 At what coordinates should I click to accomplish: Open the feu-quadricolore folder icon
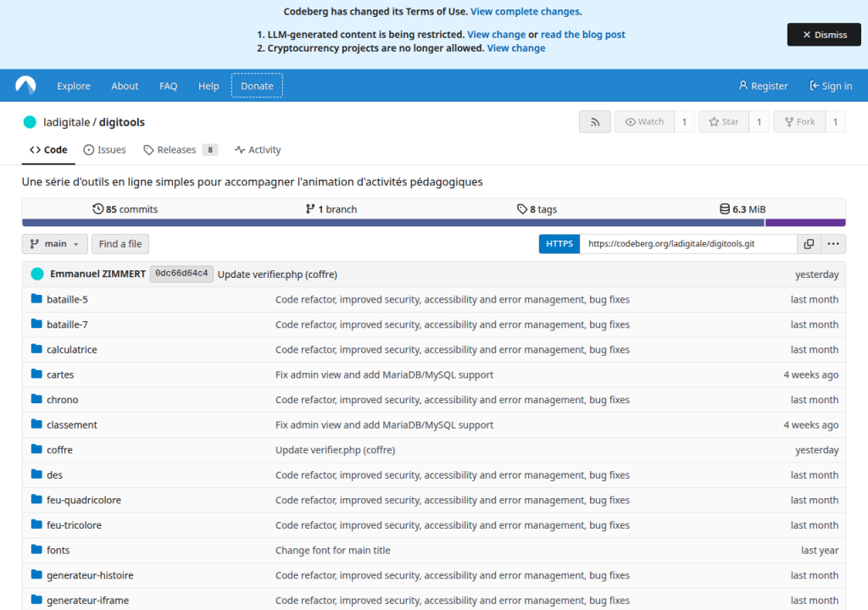(36, 499)
